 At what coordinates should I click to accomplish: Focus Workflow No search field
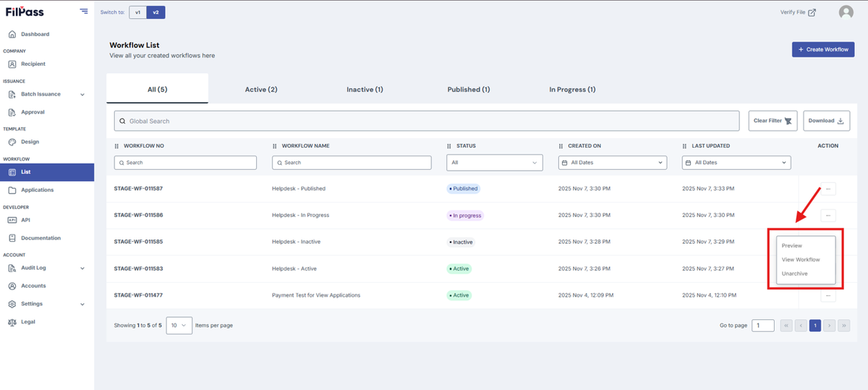tap(186, 163)
